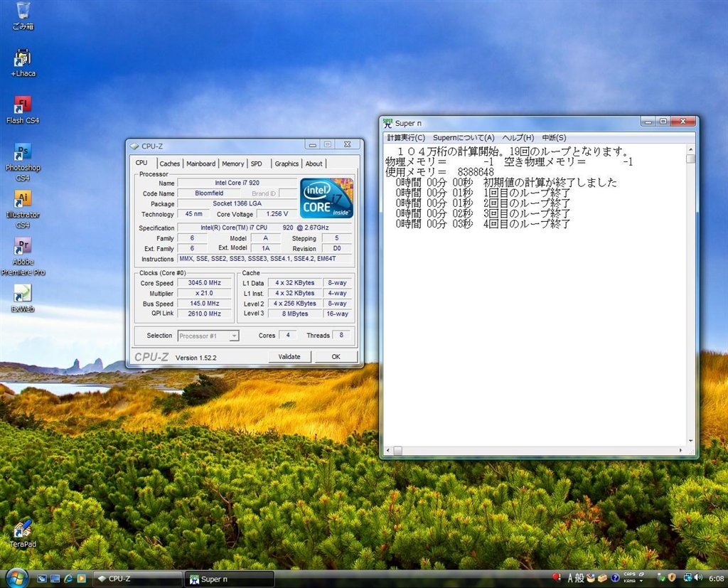Expand the Processor #1 selection dropdown
The height and width of the screenshot is (588, 728).
pos(235,336)
